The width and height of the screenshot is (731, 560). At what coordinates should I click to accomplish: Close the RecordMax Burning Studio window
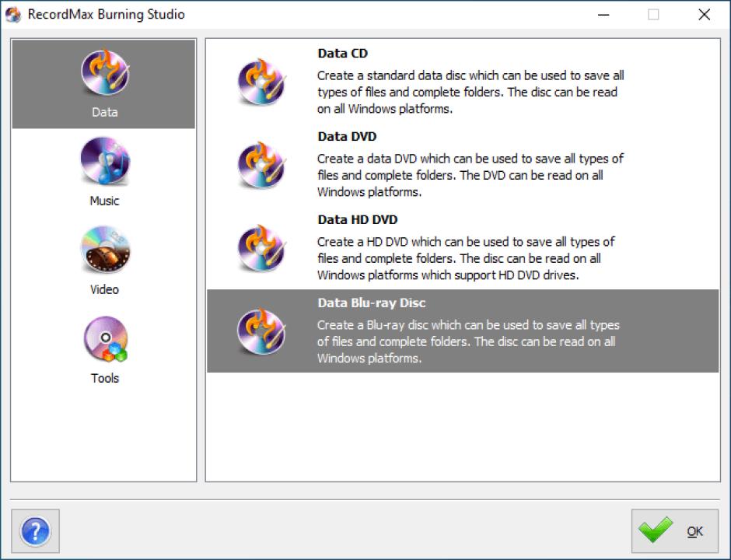pyautogui.click(x=705, y=15)
